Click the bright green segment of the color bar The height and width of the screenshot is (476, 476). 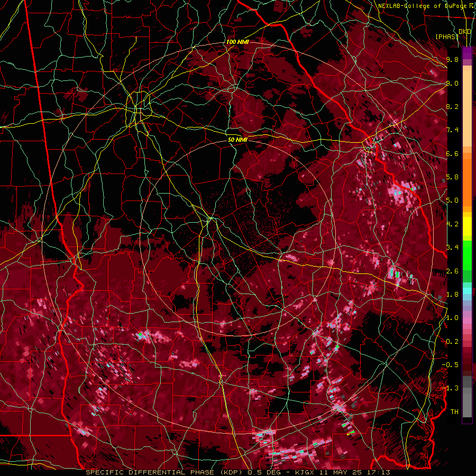(467, 255)
